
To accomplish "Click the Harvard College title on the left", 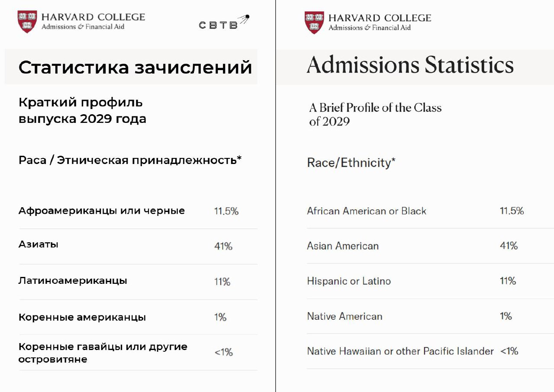I will [x=93, y=17].
